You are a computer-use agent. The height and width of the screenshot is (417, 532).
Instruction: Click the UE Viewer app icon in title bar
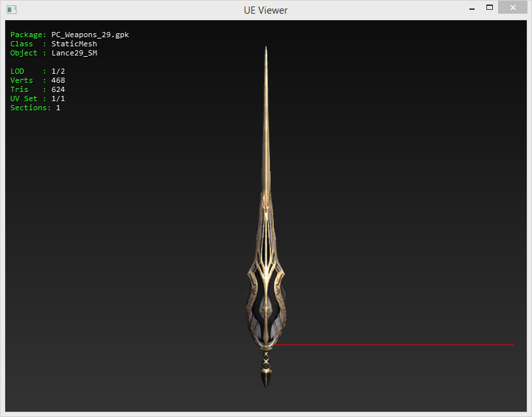pos(12,10)
